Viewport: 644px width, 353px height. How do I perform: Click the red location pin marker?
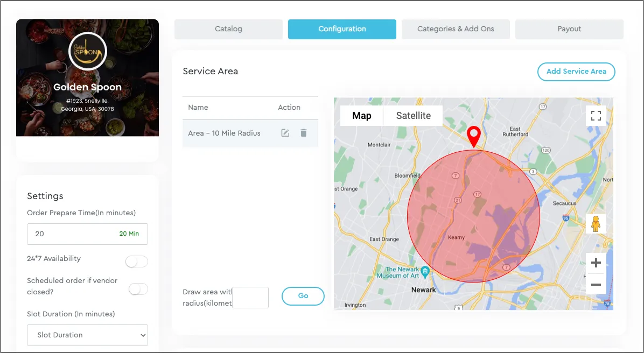474,136
